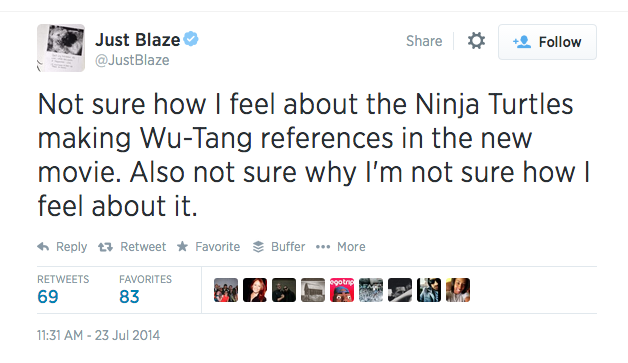Click the red-haired woman avatar

point(255,290)
